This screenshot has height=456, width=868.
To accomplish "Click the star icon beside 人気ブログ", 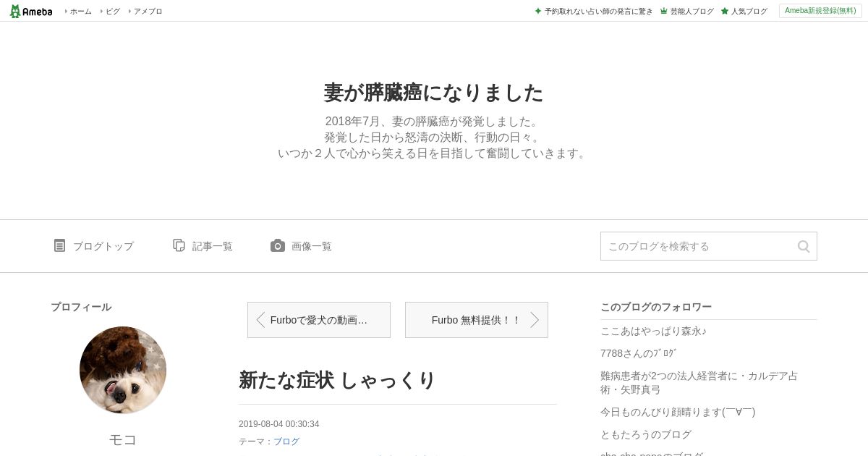I will click(724, 11).
